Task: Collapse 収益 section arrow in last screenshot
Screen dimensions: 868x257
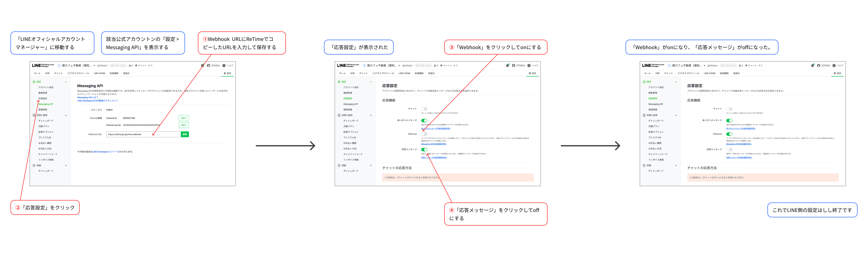Action: [x=676, y=166]
